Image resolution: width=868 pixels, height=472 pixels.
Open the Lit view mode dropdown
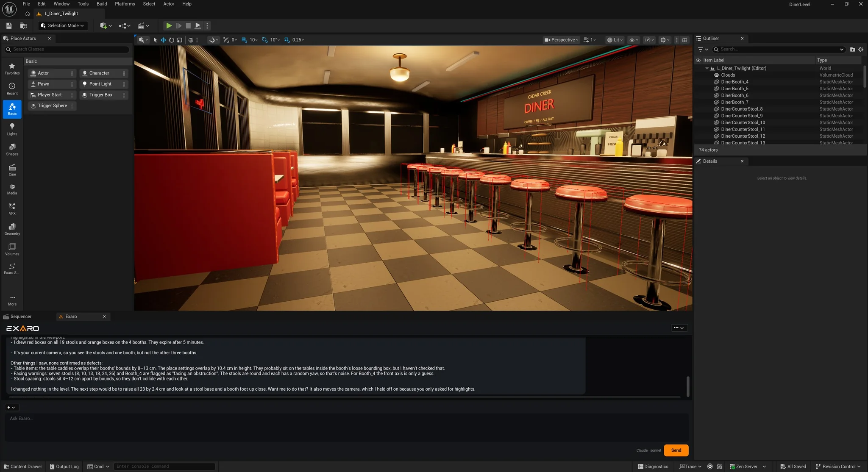coord(615,40)
